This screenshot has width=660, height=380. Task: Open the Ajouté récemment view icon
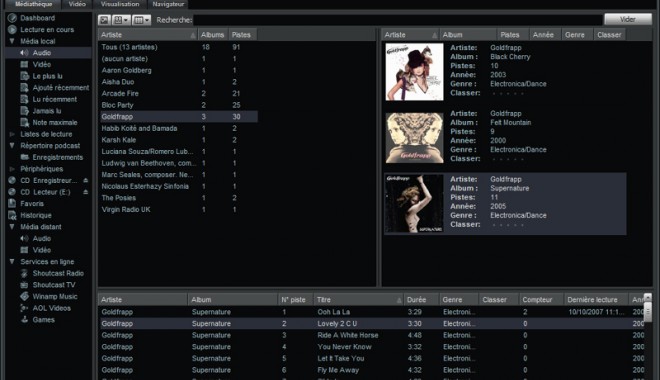[24, 88]
